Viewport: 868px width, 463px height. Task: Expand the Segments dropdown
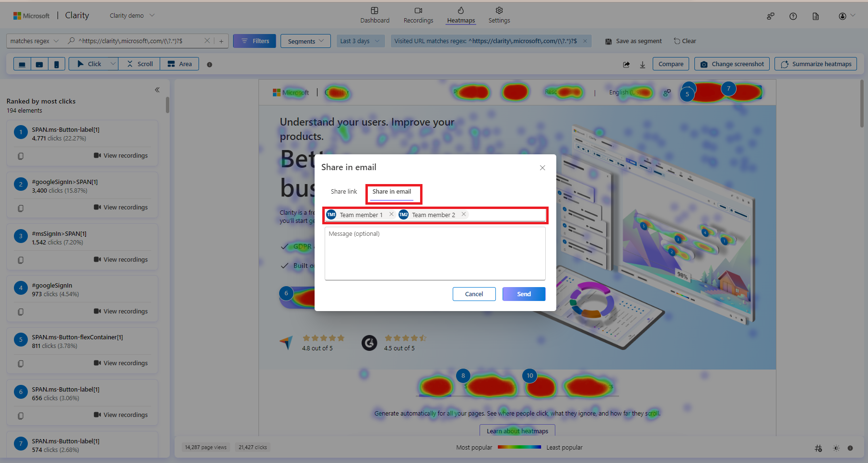click(x=306, y=41)
